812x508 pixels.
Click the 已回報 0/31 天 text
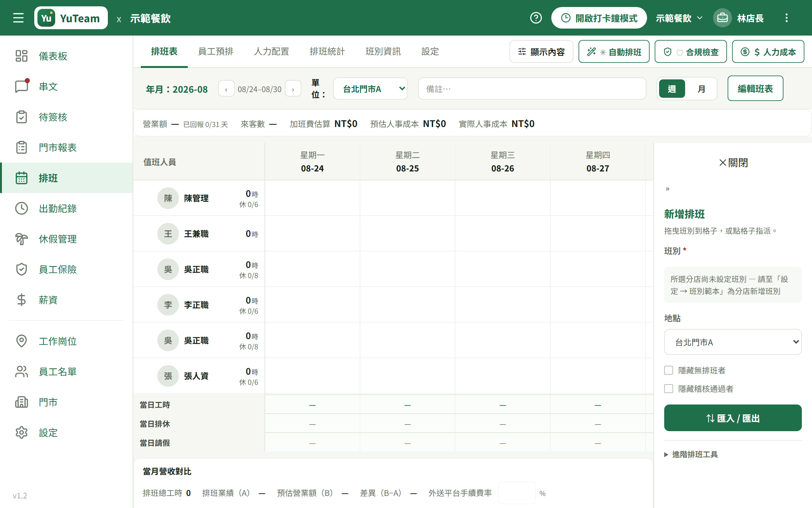point(205,124)
